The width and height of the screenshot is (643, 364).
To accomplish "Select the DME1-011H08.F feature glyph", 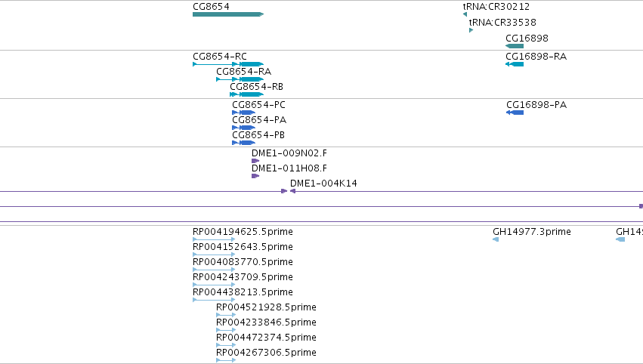I will 255,176.
